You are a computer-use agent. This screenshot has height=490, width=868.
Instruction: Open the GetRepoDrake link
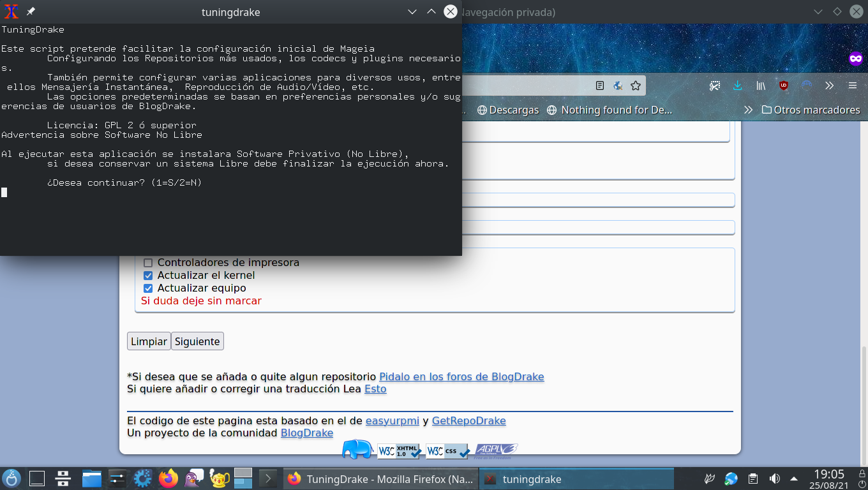(x=469, y=420)
